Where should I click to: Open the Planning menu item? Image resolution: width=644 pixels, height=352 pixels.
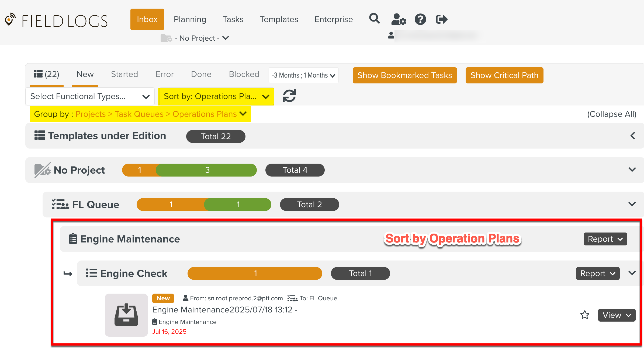[190, 19]
